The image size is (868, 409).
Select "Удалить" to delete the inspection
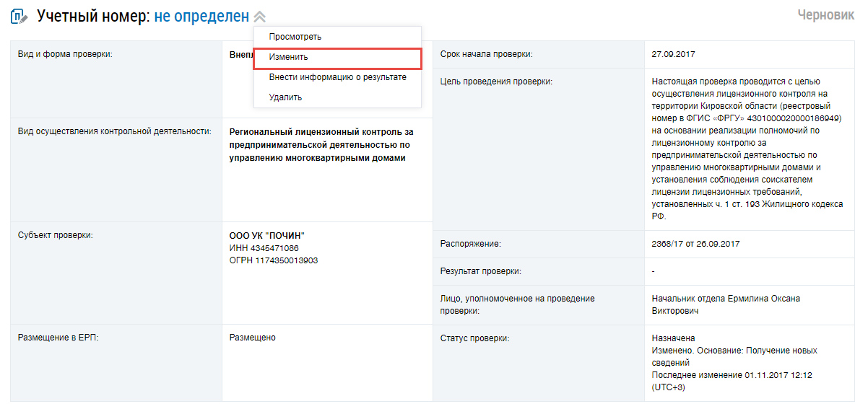coord(285,97)
